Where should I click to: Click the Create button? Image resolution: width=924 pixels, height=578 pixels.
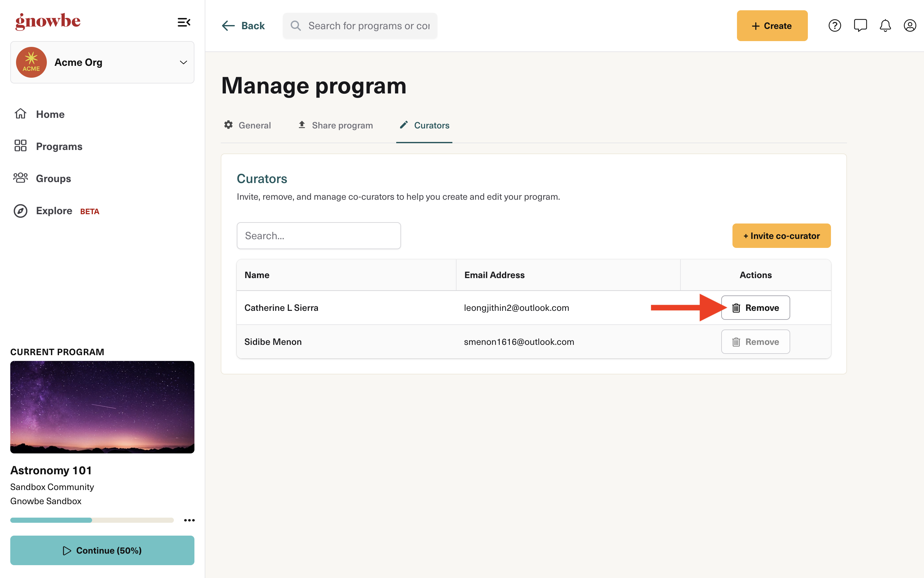772,26
